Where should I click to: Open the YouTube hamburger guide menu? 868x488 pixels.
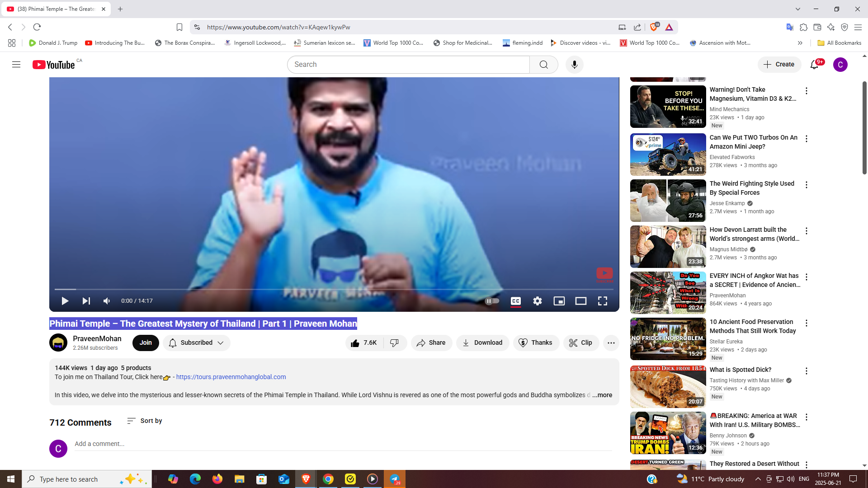pos(16,65)
